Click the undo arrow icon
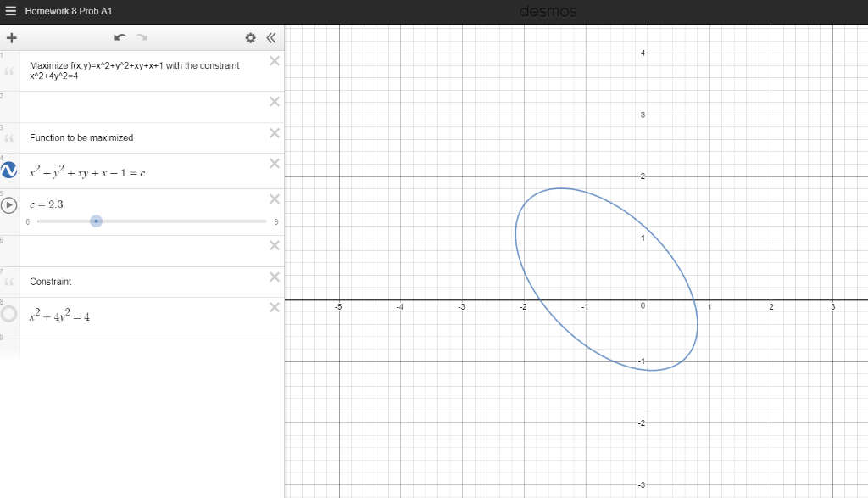 tap(120, 37)
